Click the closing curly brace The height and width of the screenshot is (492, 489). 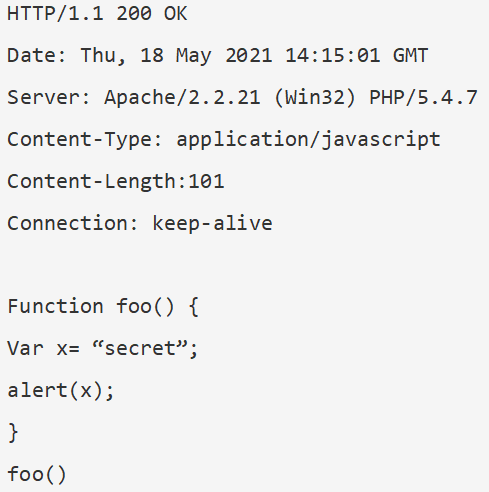pos(13,433)
